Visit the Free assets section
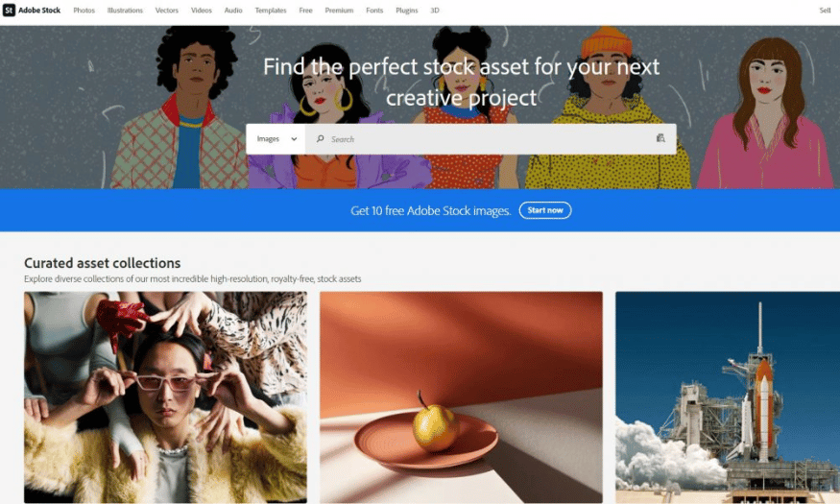The image size is (840, 504). coord(305,11)
